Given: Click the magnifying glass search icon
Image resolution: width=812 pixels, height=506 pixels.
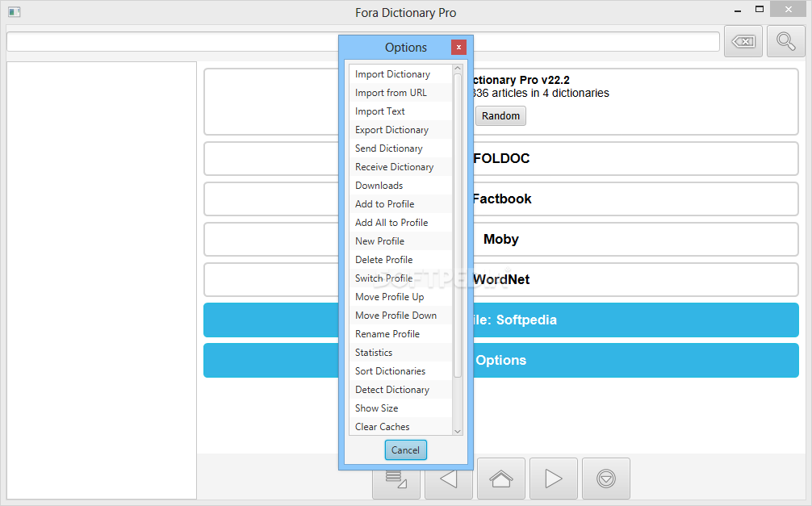Looking at the screenshot, I should click(x=785, y=41).
